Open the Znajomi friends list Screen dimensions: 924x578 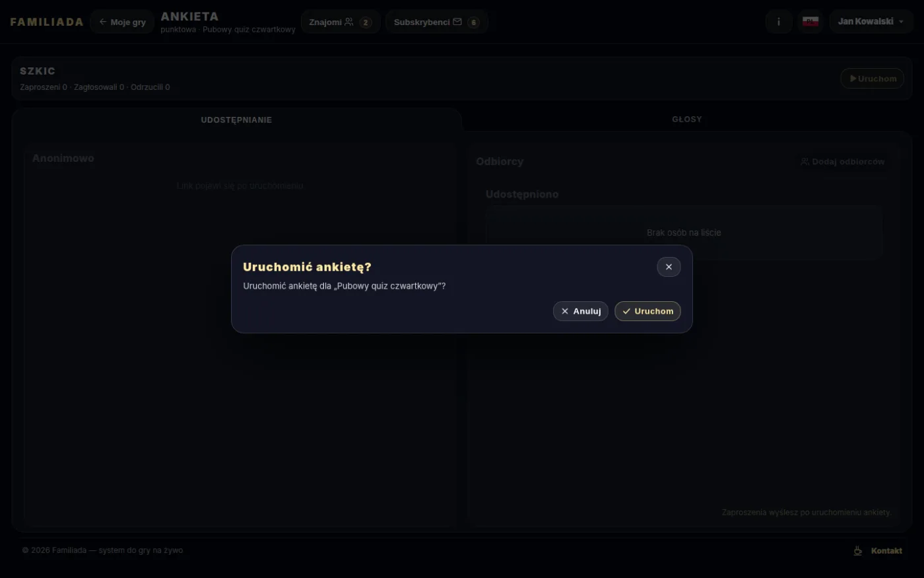341,22
